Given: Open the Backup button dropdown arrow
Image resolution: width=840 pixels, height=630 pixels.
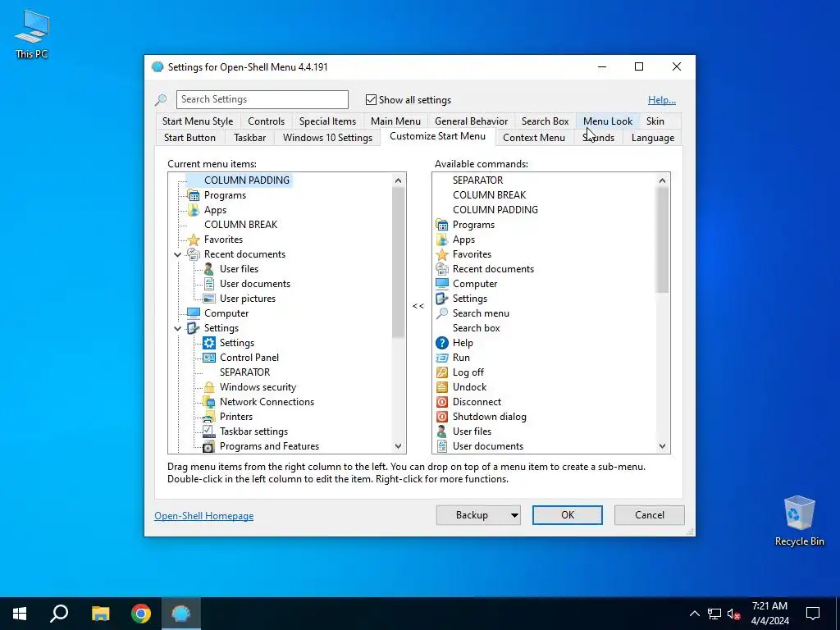Looking at the screenshot, I should (x=514, y=515).
